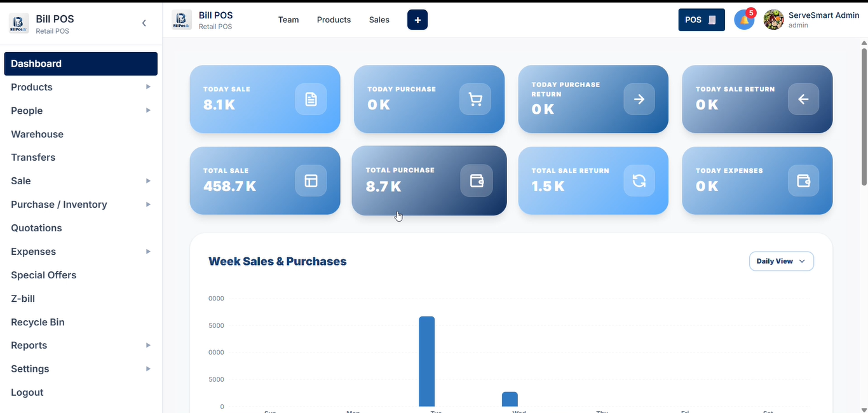Click the Bill POS logo in top bar
This screenshot has height=413, width=868.
click(182, 20)
